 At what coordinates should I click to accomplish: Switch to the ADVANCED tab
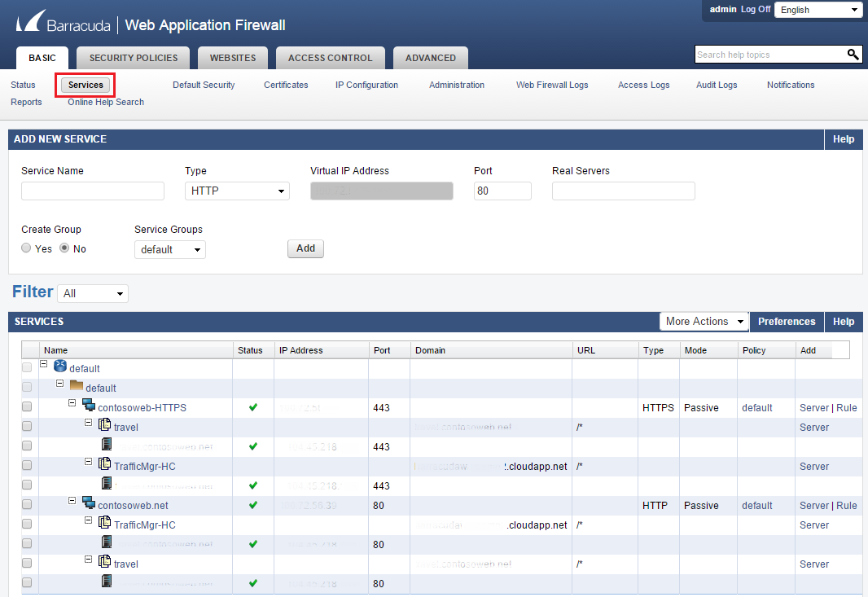431,58
